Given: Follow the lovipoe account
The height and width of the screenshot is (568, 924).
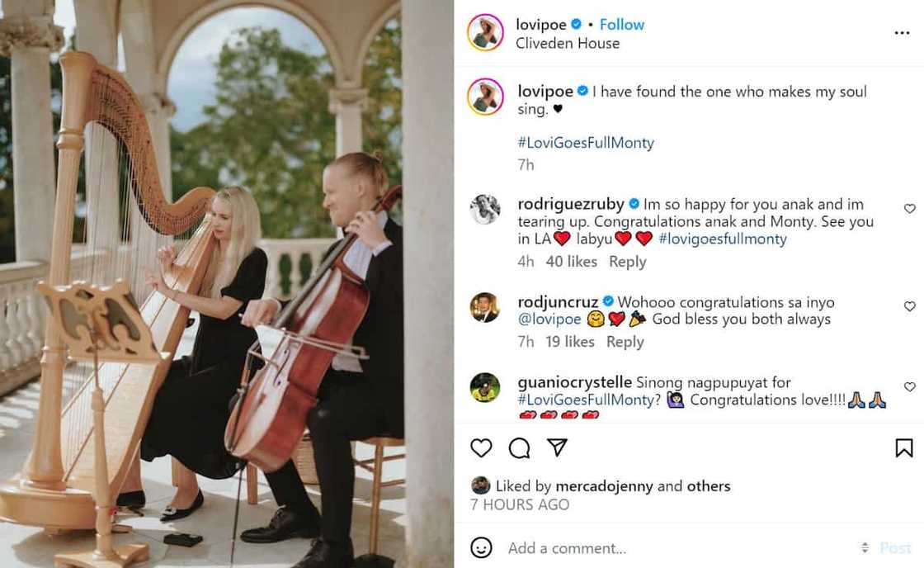Looking at the screenshot, I should 622,25.
